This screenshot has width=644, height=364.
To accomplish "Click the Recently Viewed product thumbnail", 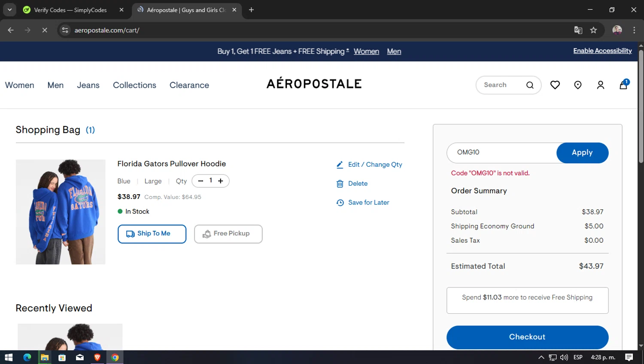I will (70, 337).
